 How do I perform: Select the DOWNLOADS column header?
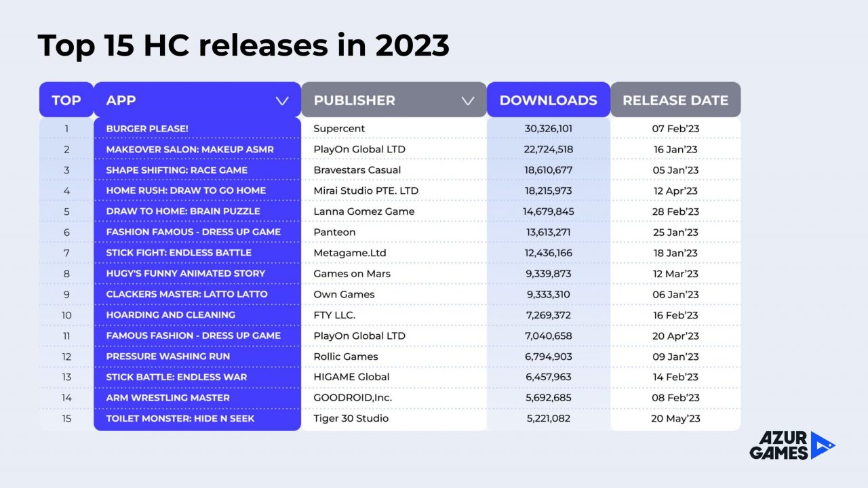click(x=548, y=100)
